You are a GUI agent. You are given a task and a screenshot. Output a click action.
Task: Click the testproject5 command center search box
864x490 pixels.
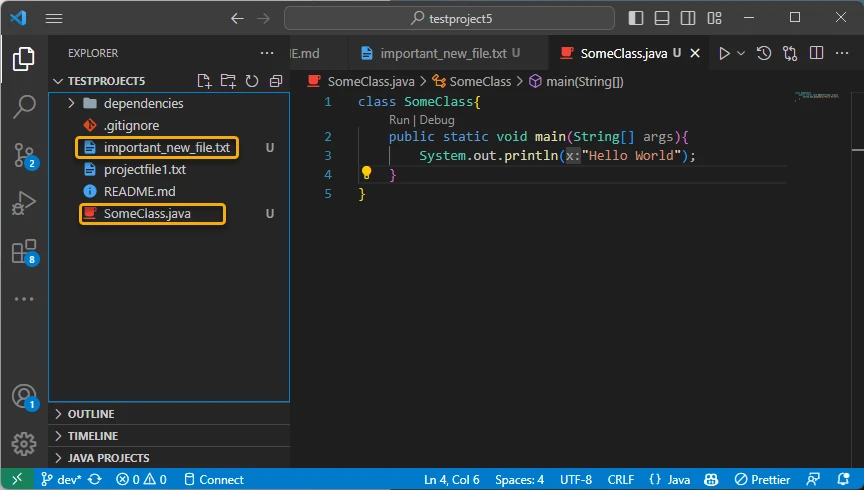coord(449,18)
